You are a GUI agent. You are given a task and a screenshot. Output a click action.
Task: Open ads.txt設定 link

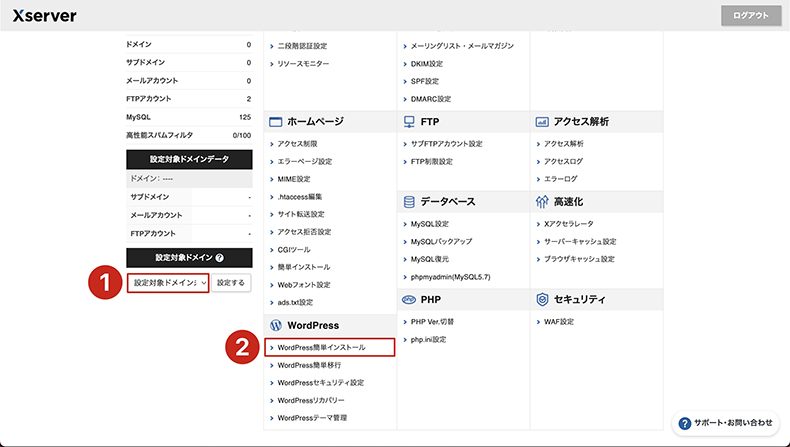[295, 302]
